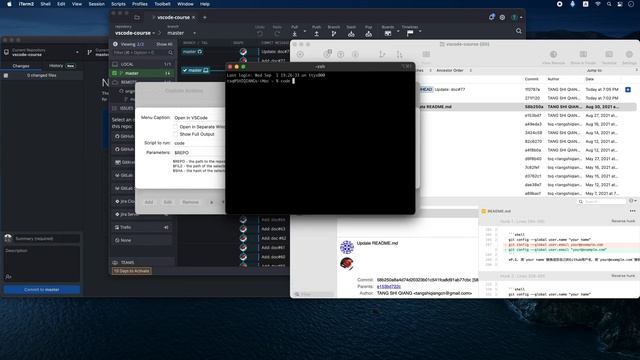Click the Menu Caption field Open in VSCode
The height and width of the screenshot is (360, 640).
(199, 118)
